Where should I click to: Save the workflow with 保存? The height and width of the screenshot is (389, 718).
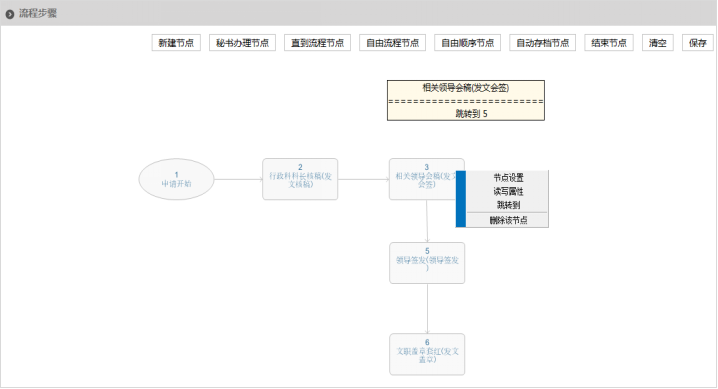pyautogui.click(x=698, y=43)
